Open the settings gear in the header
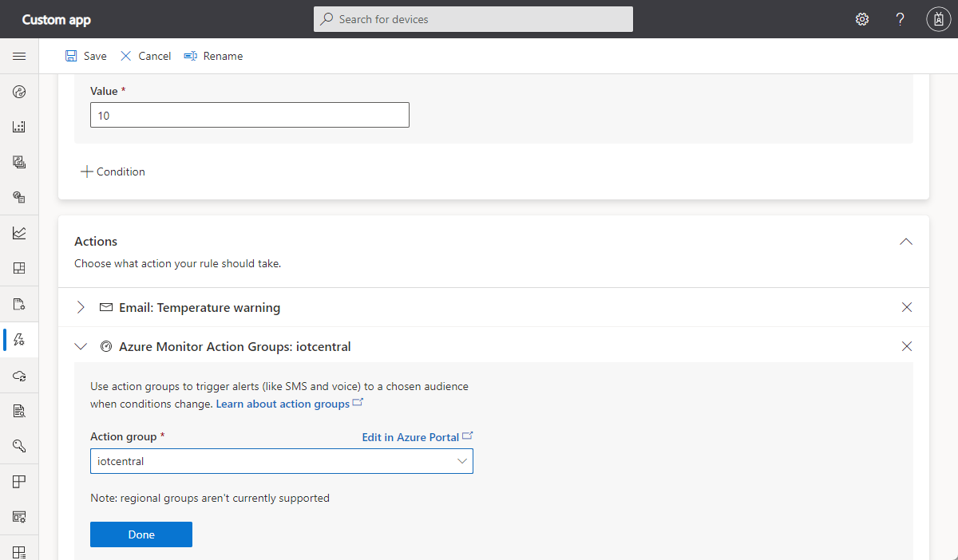 pos(862,19)
